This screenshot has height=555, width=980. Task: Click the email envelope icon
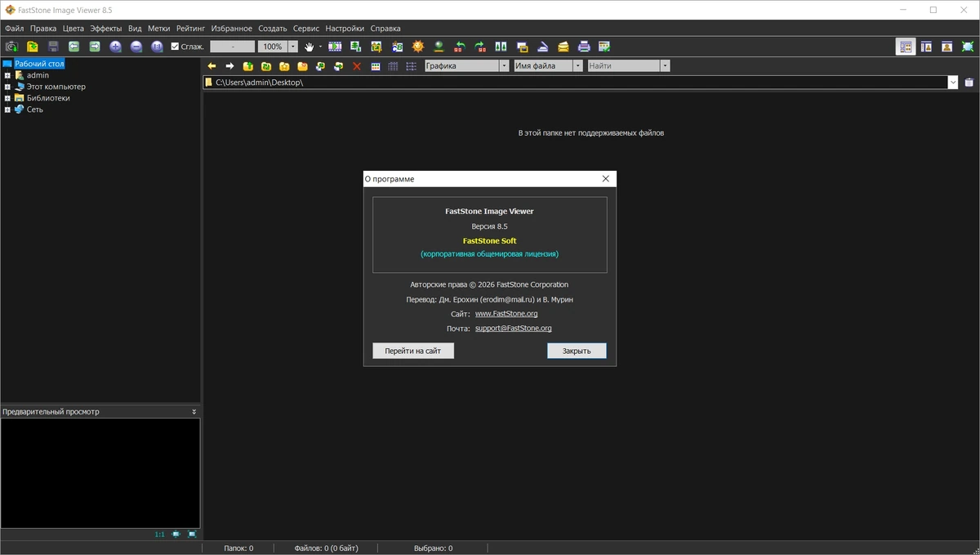(x=563, y=47)
